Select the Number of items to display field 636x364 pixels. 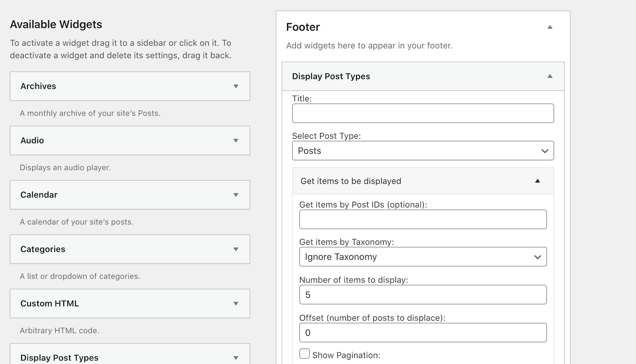pos(423,294)
